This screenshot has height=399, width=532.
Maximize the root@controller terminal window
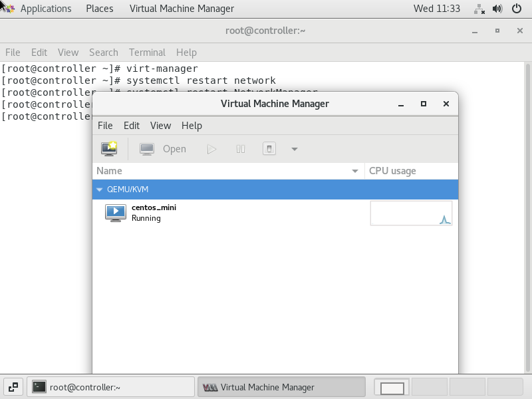[x=497, y=31]
